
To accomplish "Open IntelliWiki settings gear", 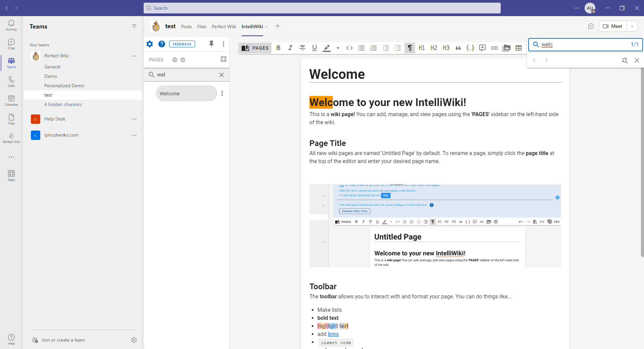I will 150,44.
